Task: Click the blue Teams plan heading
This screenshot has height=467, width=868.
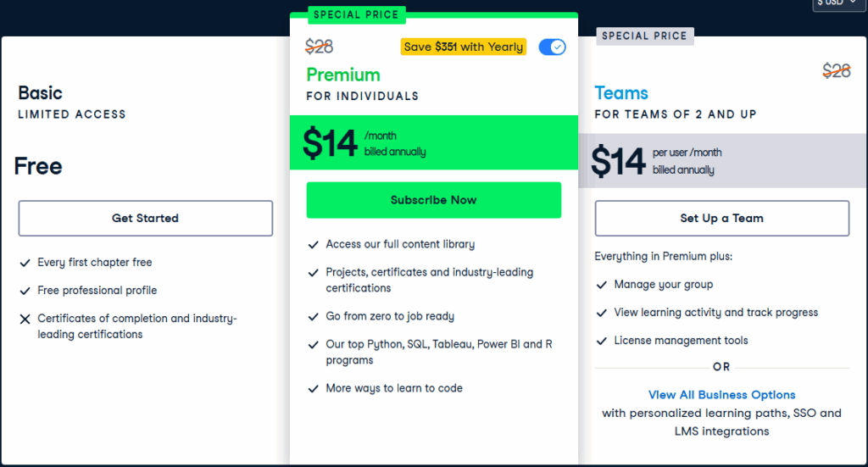Action: pyautogui.click(x=621, y=93)
